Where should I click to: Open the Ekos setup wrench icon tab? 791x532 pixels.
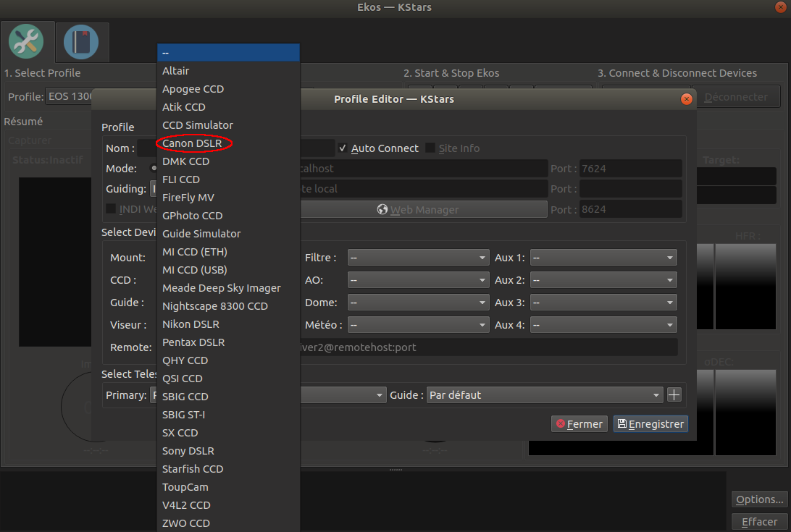26,41
